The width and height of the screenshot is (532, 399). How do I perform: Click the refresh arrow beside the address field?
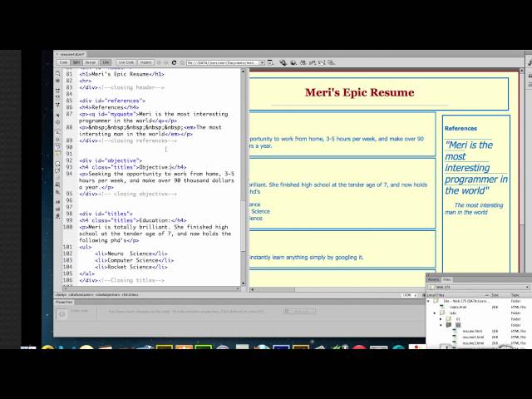coord(174,63)
